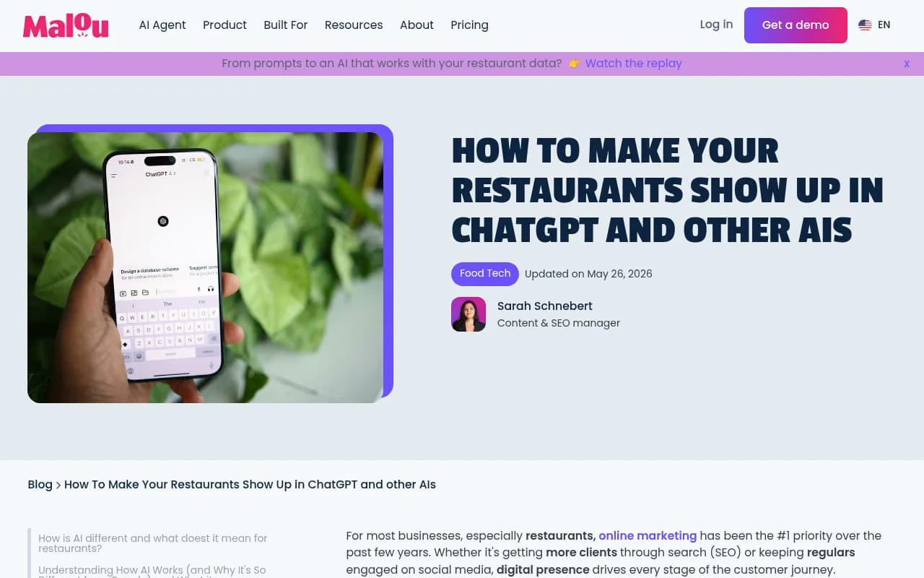Follow the Watch the replay link

tap(633, 64)
